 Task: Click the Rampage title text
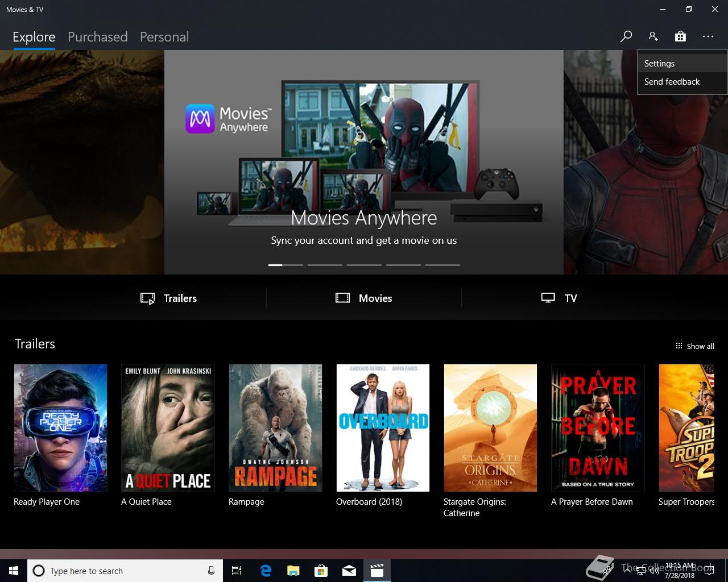[x=246, y=502]
